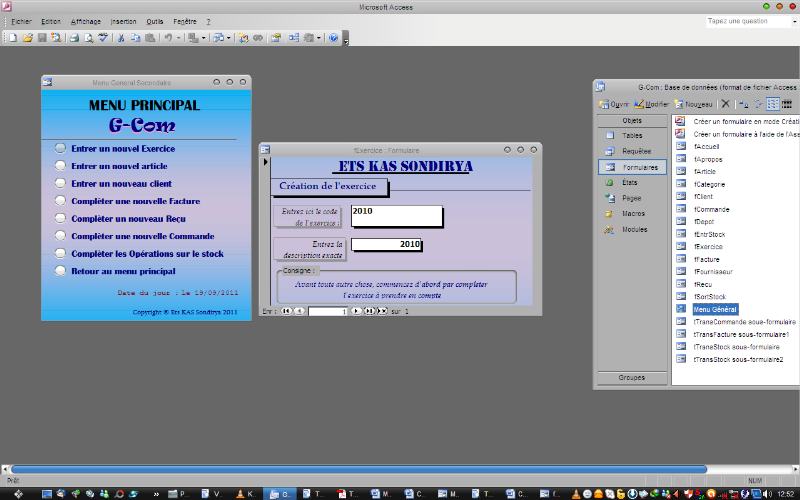Screen dimensions: 800x500
Task: Click the Delete X icon in database window
Action: pyautogui.click(x=725, y=104)
